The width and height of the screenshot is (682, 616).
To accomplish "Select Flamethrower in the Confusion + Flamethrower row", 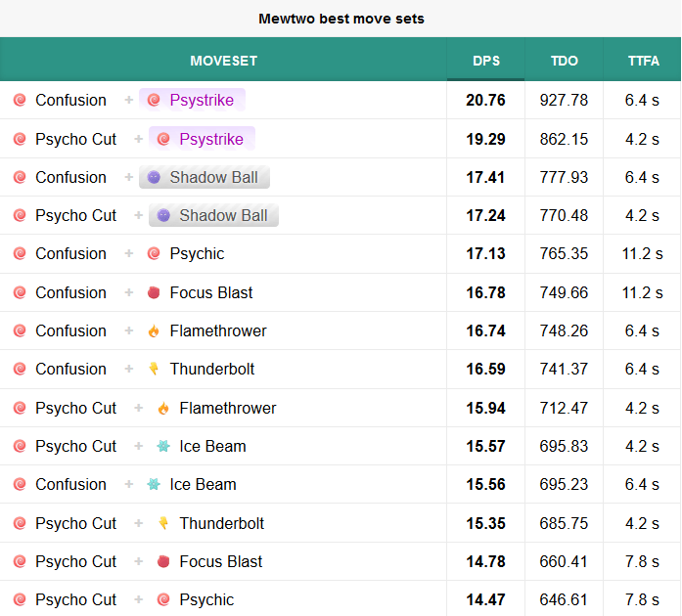I will 218,331.
